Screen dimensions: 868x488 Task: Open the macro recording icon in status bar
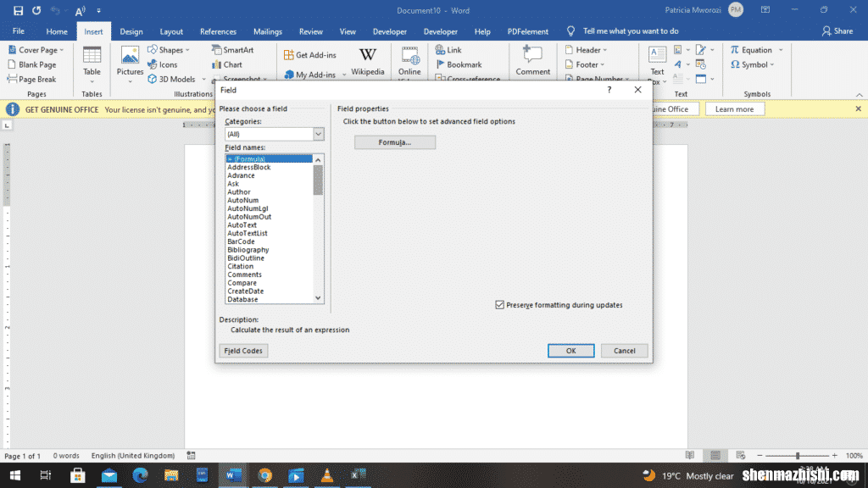(x=191, y=455)
